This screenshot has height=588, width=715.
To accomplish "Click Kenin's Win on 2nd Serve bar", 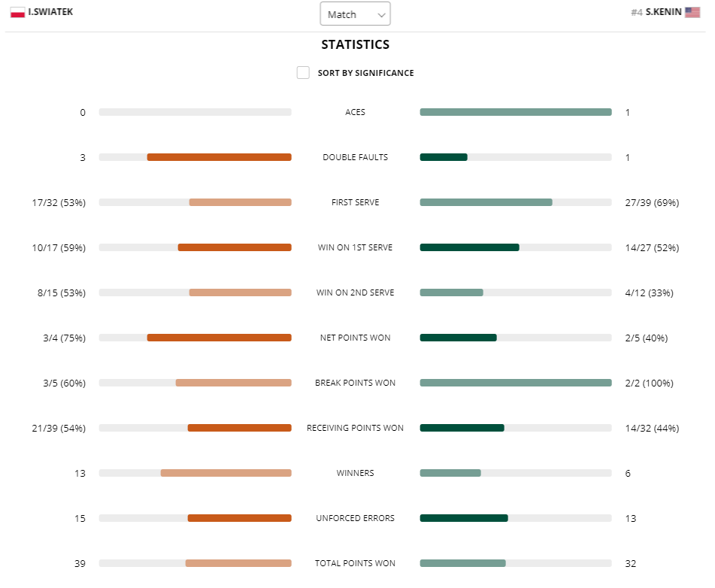I will coord(451,292).
